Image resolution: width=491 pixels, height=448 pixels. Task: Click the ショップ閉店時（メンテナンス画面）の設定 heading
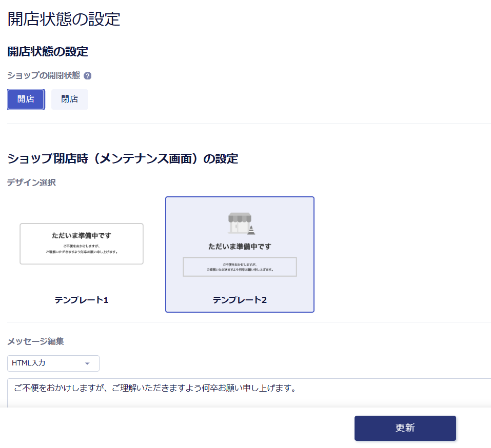pos(123,159)
